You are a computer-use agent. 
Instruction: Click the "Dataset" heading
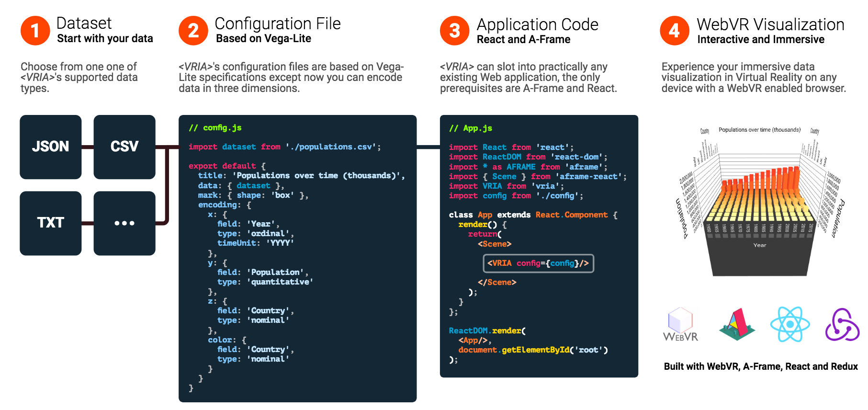pos(84,23)
